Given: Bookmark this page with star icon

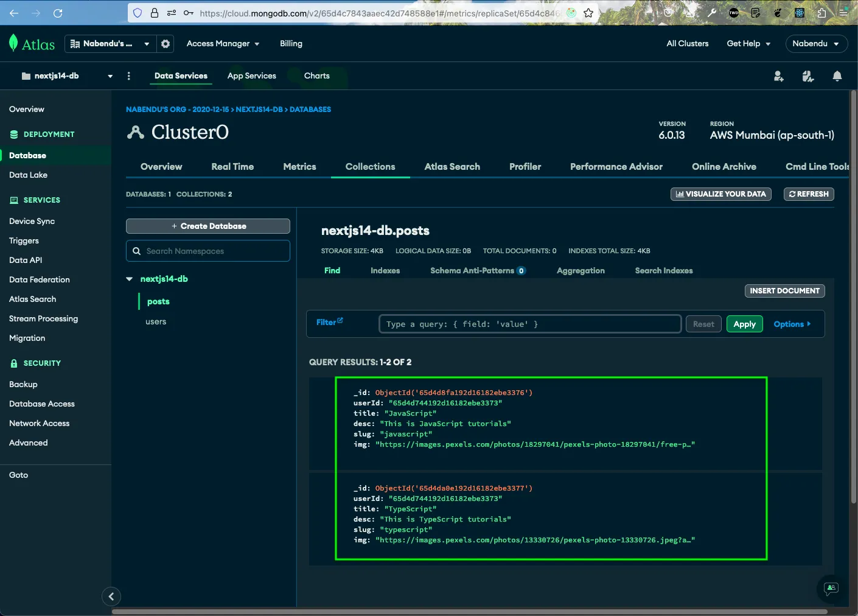Looking at the screenshot, I should click(x=588, y=13).
